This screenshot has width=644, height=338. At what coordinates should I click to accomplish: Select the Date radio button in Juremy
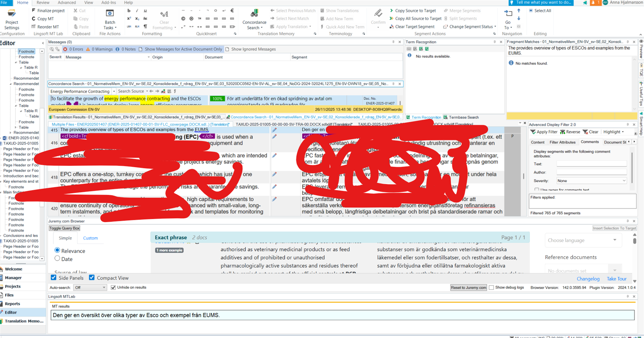pos(57,258)
